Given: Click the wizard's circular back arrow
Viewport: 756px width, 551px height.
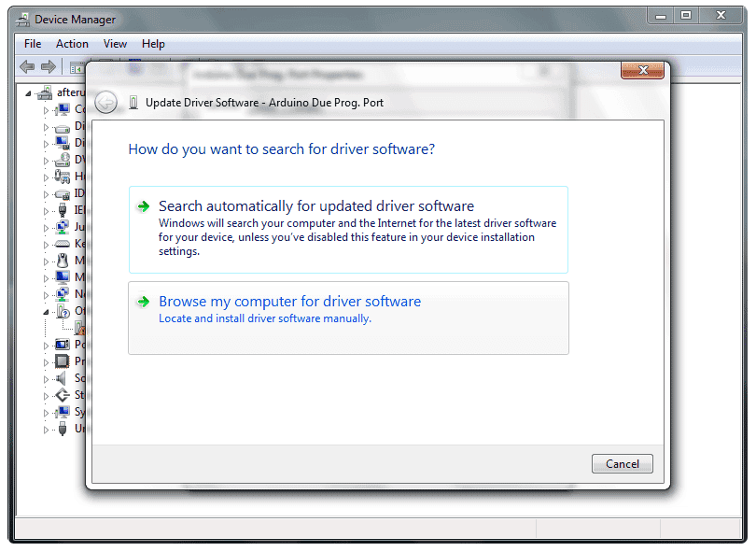Looking at the screenshot, I should (106, 103).
